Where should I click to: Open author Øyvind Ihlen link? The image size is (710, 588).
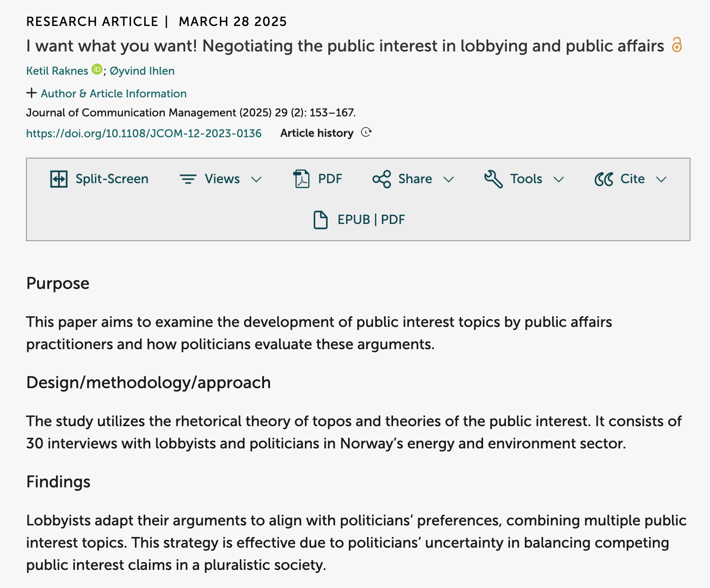(142, 71)
